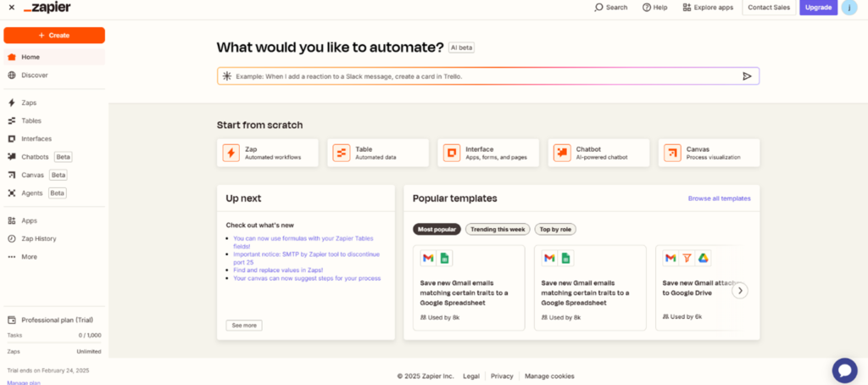Click the Privacy footer link
The height and width of the screenshot is (385, 868).
coord(502,377)
